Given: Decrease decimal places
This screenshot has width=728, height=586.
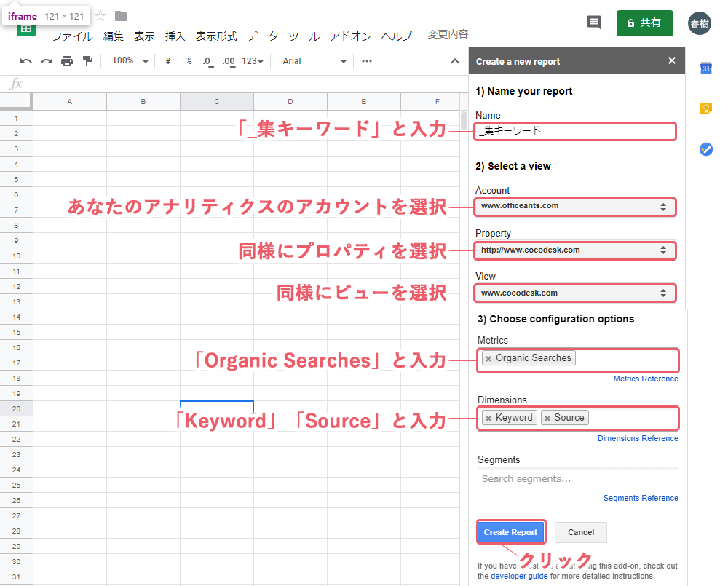Looking at the screenshot, I should pos(208,62).
